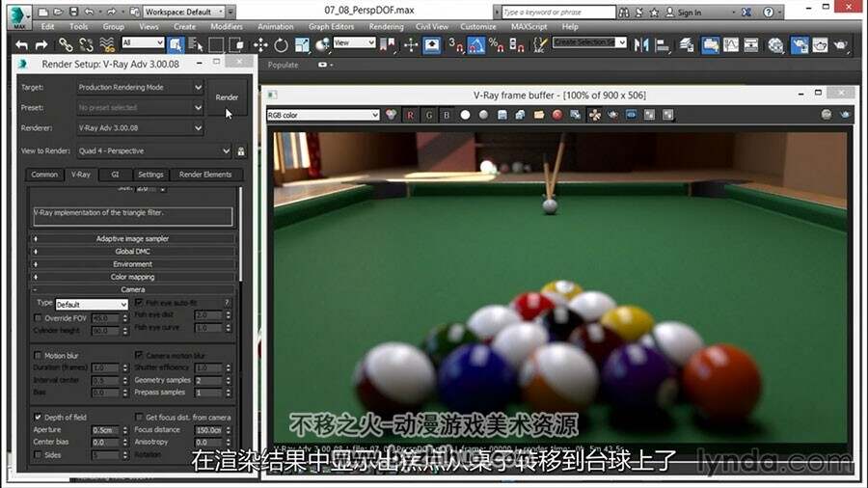Viewport: 868px width, 488px height.
Task: Click the Unlink Selection broken chain icon
Action: pyautogui.click(x=87, y=44)
